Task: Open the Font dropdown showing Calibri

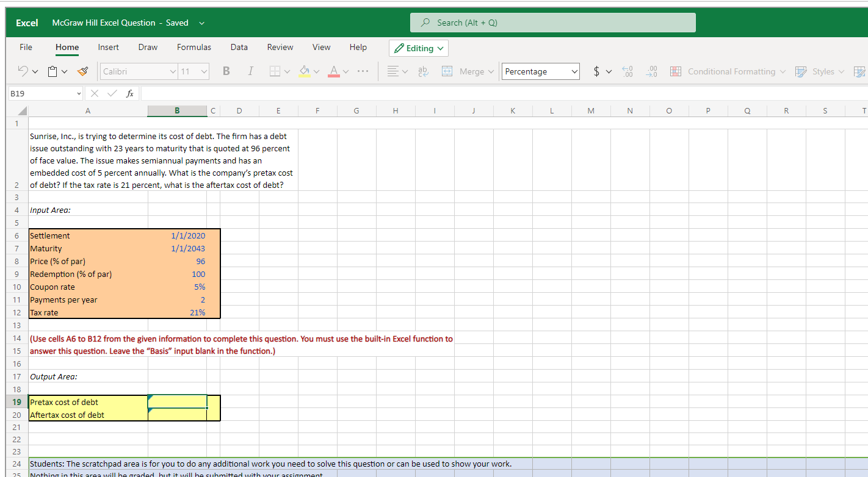Action: (x=139, y=71)
